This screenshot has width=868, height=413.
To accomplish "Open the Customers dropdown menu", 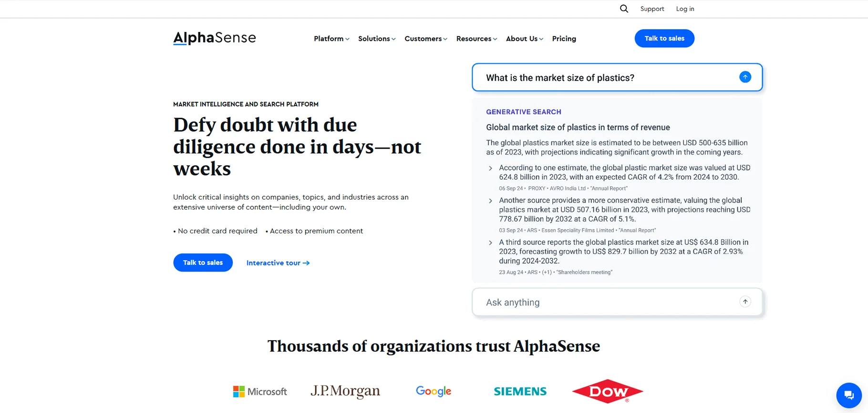I will point(426,39).
